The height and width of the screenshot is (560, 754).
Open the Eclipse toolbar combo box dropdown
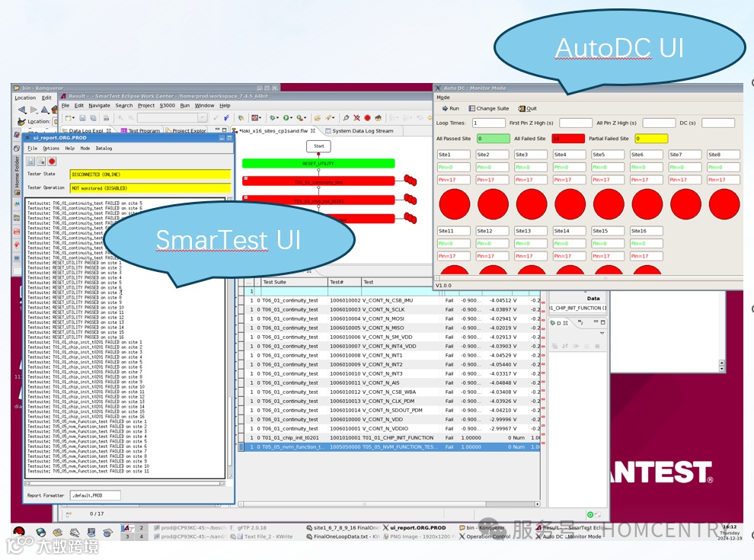tap(203, 118)
